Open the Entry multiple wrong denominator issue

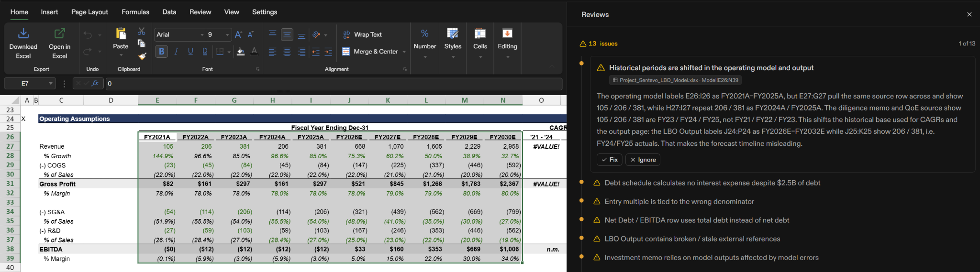(x=679, y=201)
